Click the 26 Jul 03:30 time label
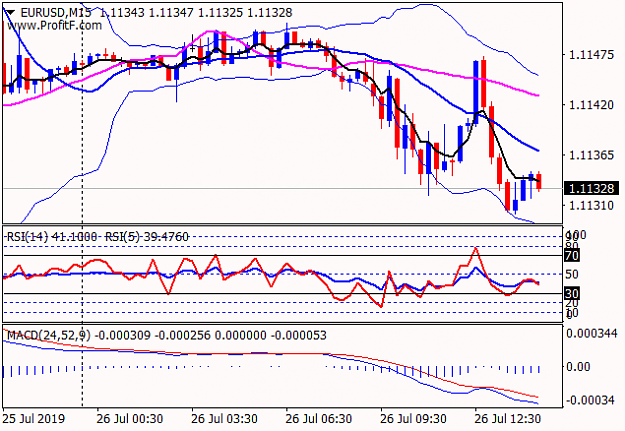Image resolution: width=625 pixels, height=431 pixels. 224,419
